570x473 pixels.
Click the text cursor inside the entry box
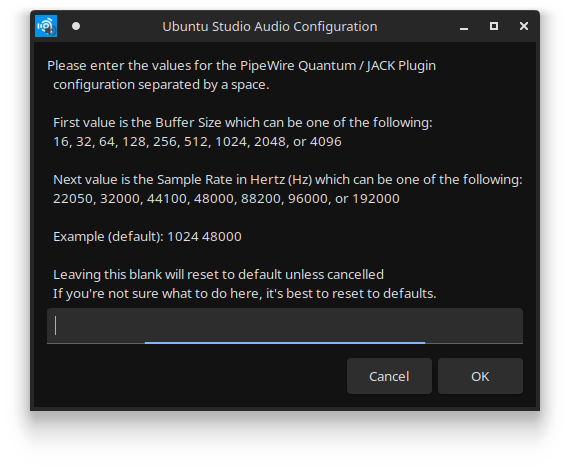point(56,325)
